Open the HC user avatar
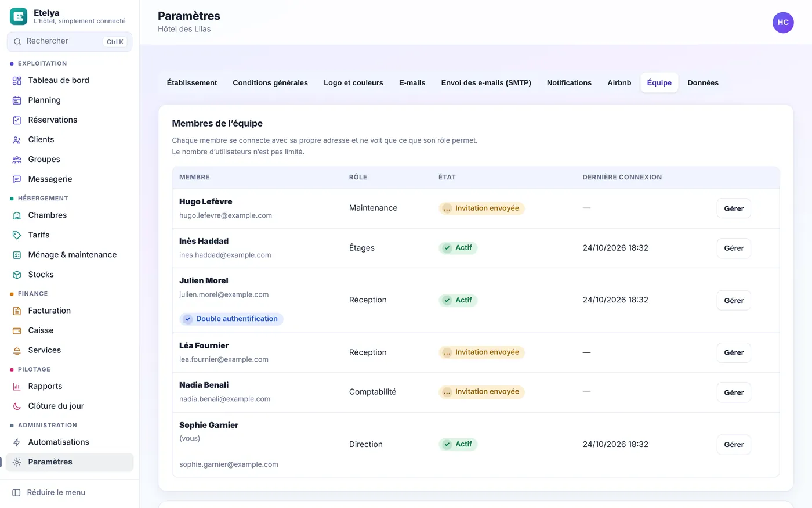The width and height of the screenshot is (812, 508). click(783, 22)
